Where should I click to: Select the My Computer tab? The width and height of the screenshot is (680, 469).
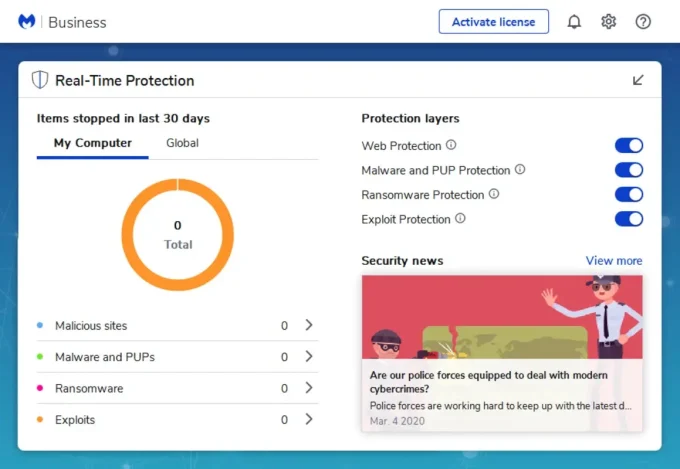click(x=92, y=143)
